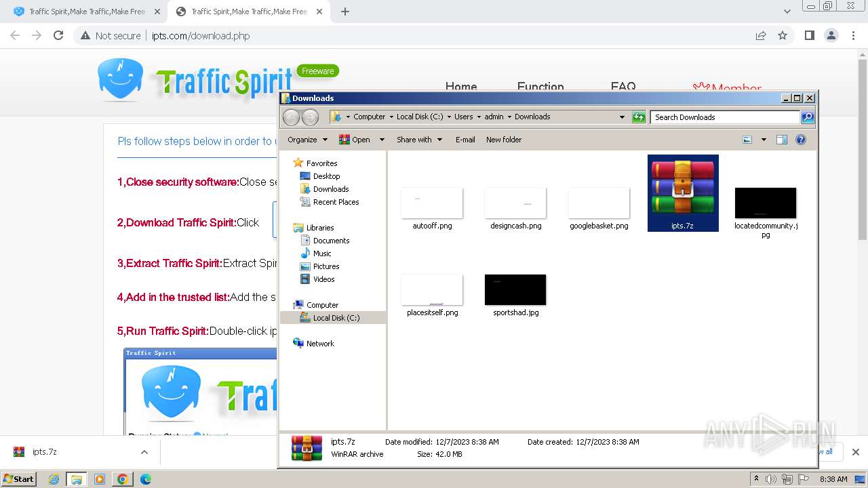Image resolution: width=868 pixels, height=488 pixels.
Task: Expand the address bar history dropdown
Action: tap(622, 117)
